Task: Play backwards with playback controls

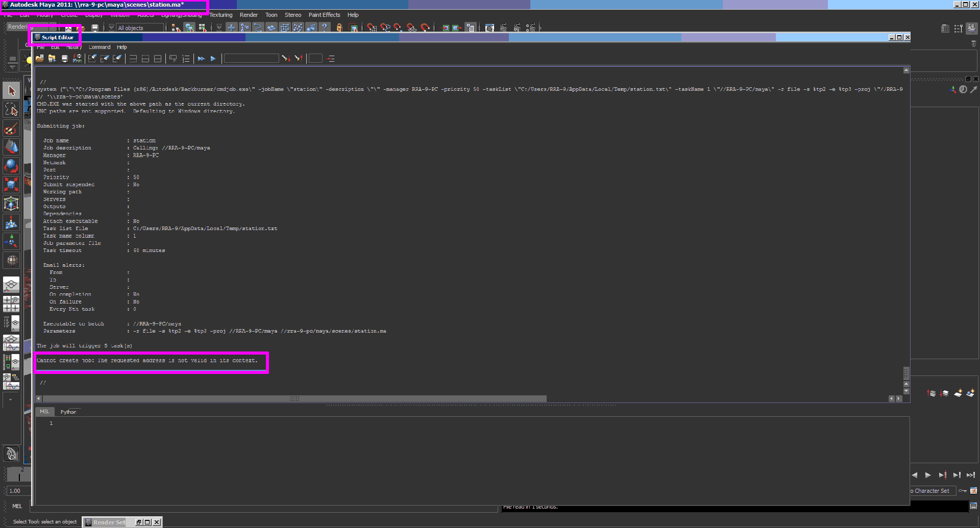Action: (x=914, y=475)
